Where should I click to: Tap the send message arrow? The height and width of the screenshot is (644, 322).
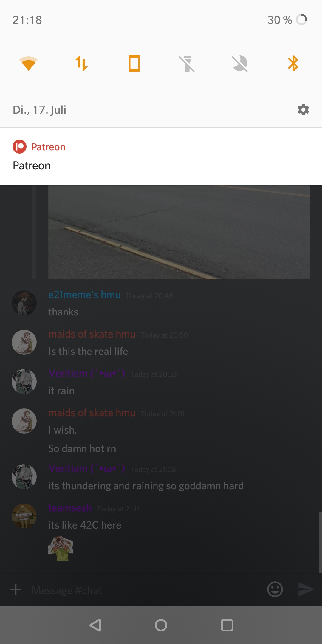(306, 589)
